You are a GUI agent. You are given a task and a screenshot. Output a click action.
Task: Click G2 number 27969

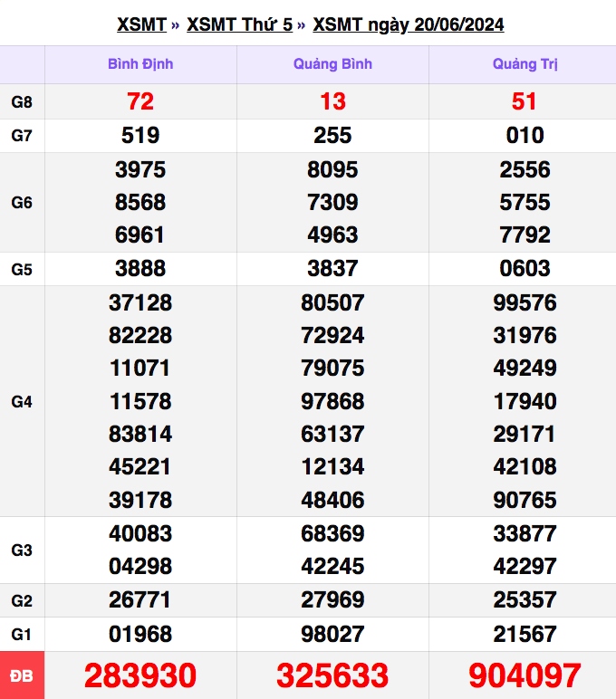[x=332, y=600]
